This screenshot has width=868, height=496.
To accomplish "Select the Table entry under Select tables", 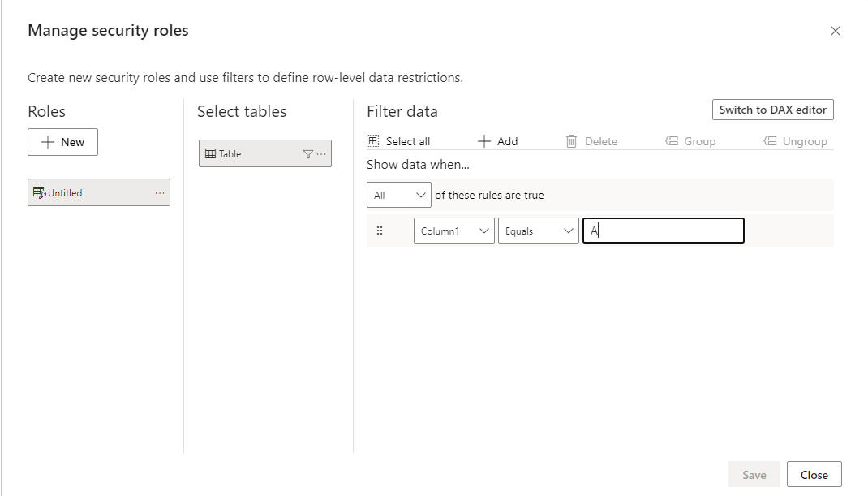I will (264, 153).
